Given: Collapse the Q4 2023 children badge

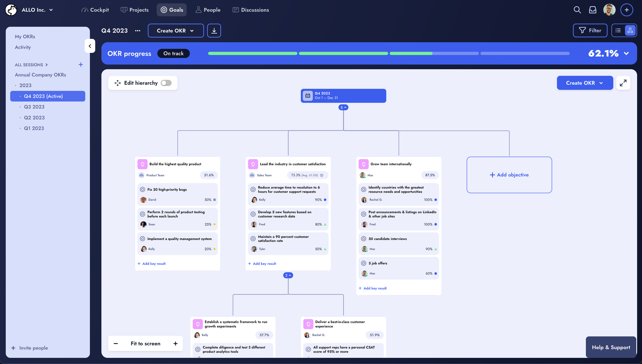Looking at the screenshot, I should [343, 107].
